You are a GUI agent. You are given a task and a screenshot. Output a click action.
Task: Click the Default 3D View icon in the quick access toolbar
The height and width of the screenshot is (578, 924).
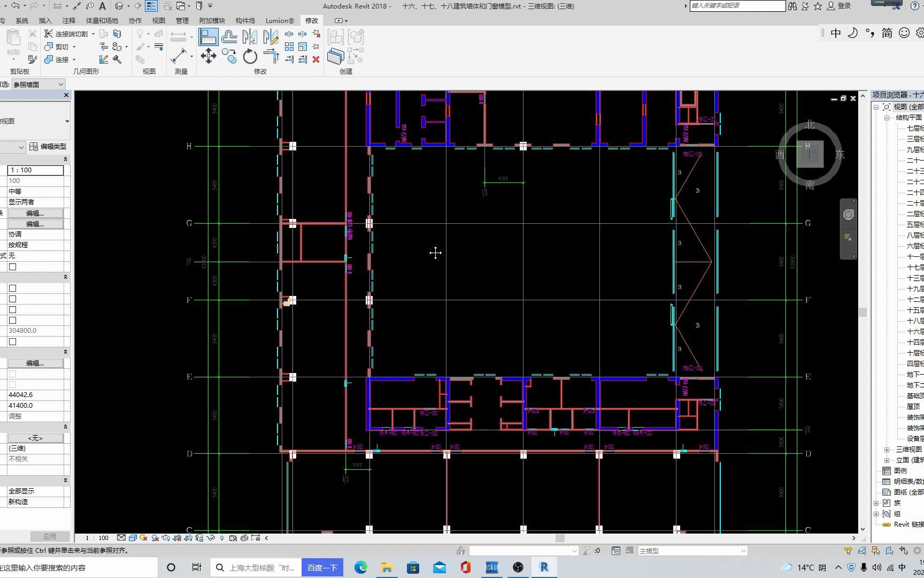[119, 6]
